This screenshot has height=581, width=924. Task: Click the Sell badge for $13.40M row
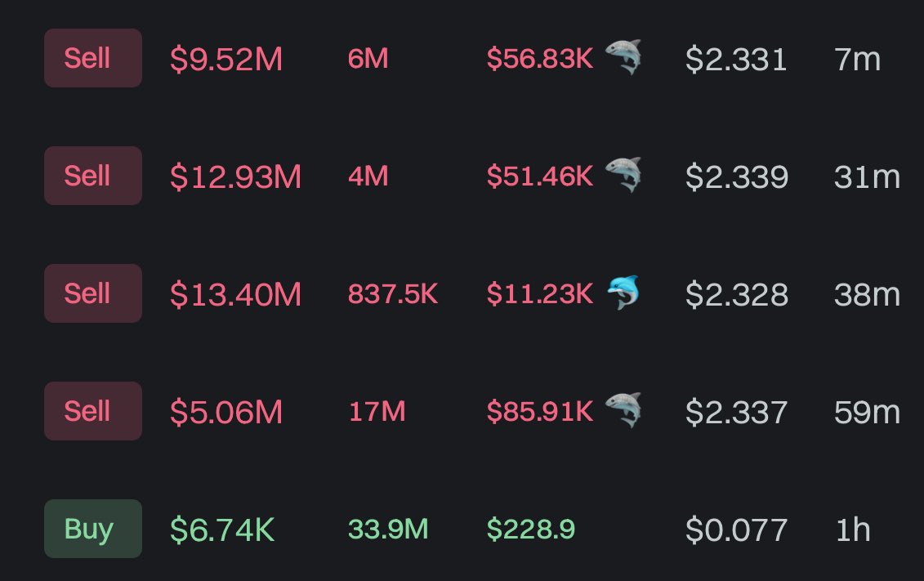93,293
